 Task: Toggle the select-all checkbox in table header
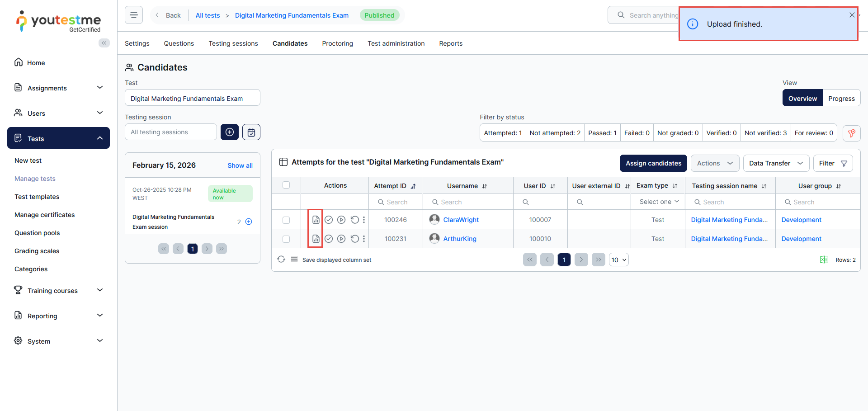[x=286, y=185]
